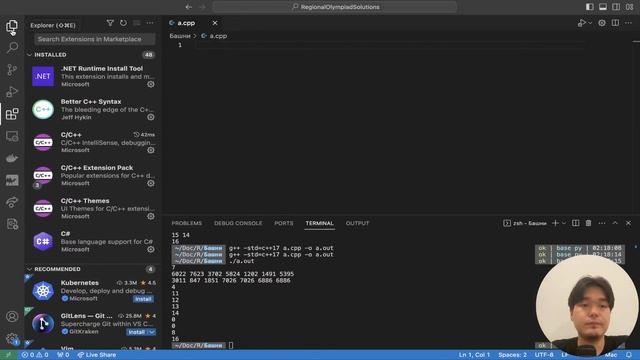Open manage gear for C/C++ Themes

pyautogui.click(x=151, y=216)
